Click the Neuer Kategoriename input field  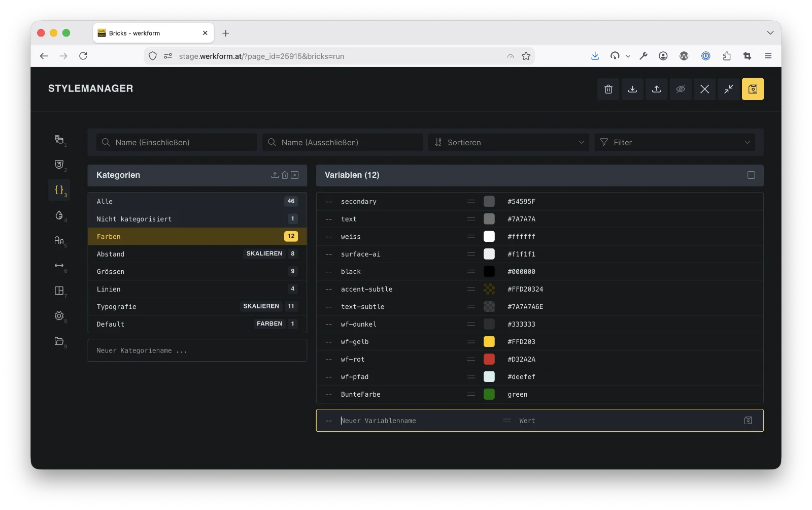coord(197,350)
